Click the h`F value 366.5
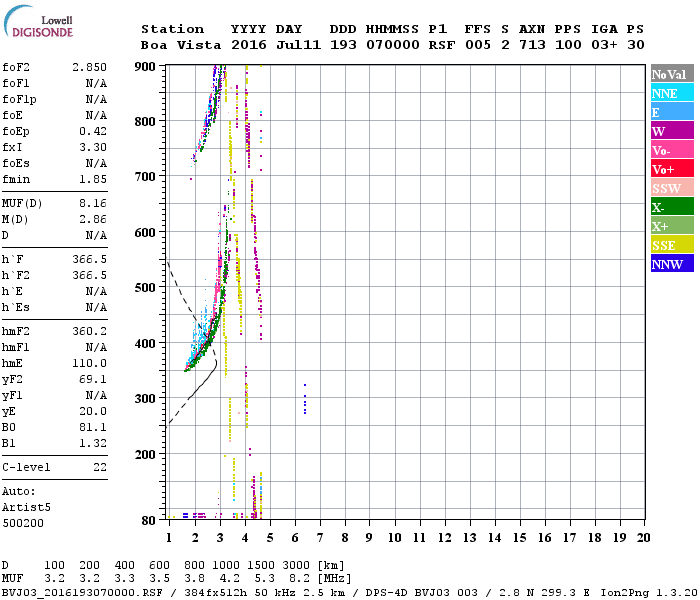 pos(89,259)
